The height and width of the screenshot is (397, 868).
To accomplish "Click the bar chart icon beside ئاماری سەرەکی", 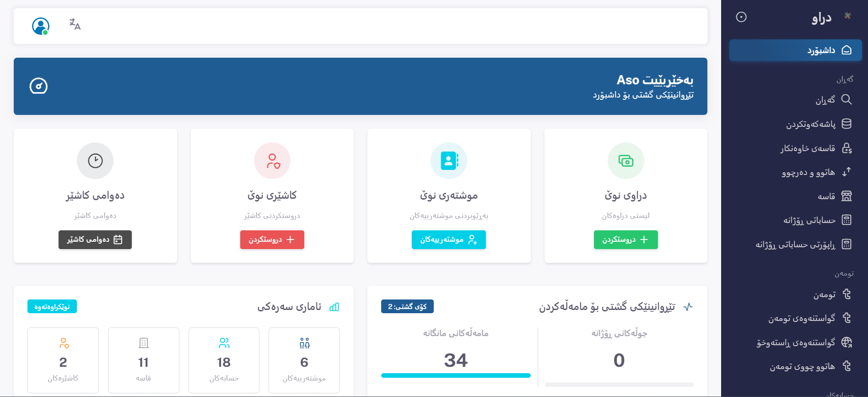I will (334, 307).
